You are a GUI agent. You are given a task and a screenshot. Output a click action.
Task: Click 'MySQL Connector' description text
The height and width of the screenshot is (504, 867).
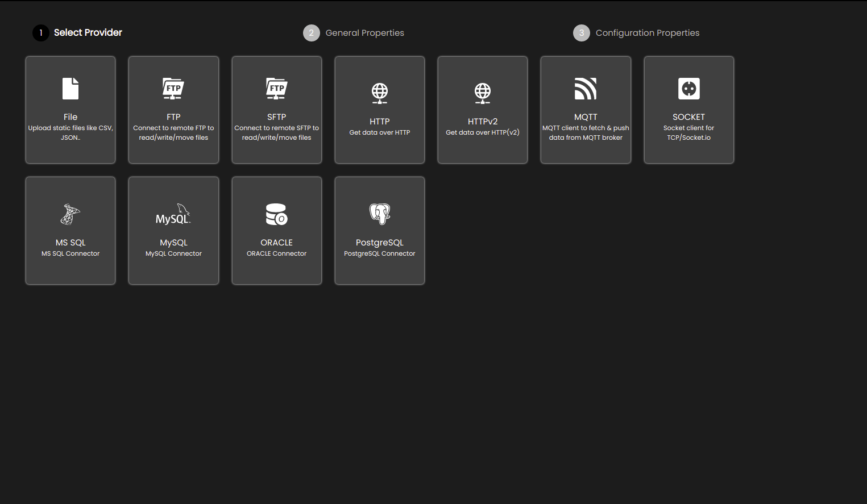click(x=173, y=253)
